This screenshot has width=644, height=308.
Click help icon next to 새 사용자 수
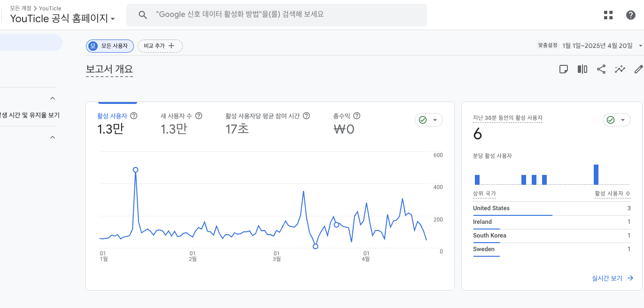pyautogui.click(x=199, y=116)
